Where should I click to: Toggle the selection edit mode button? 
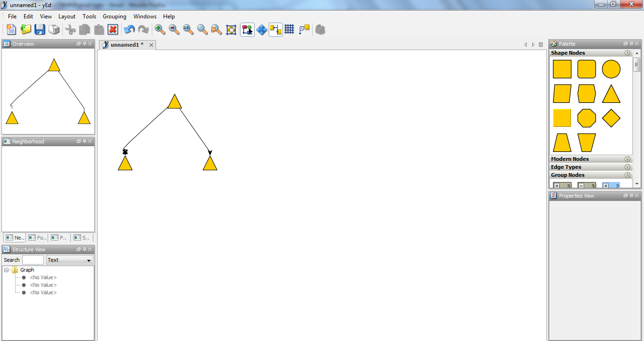point(248,30)
